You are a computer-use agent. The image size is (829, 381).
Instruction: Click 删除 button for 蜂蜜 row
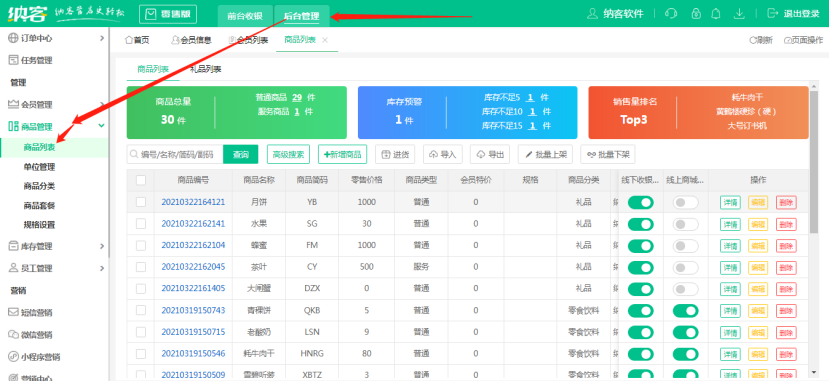point(786,246)
